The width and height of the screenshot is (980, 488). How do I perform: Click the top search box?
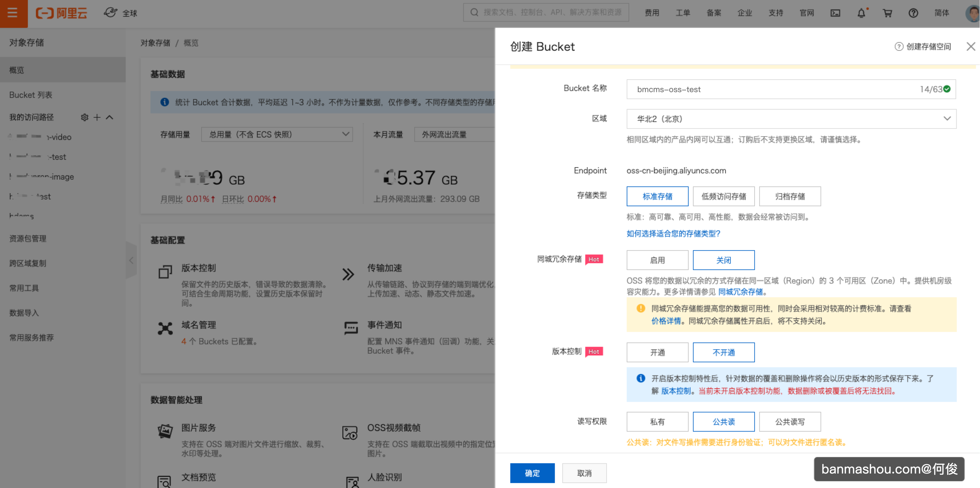tap(546, 13)
